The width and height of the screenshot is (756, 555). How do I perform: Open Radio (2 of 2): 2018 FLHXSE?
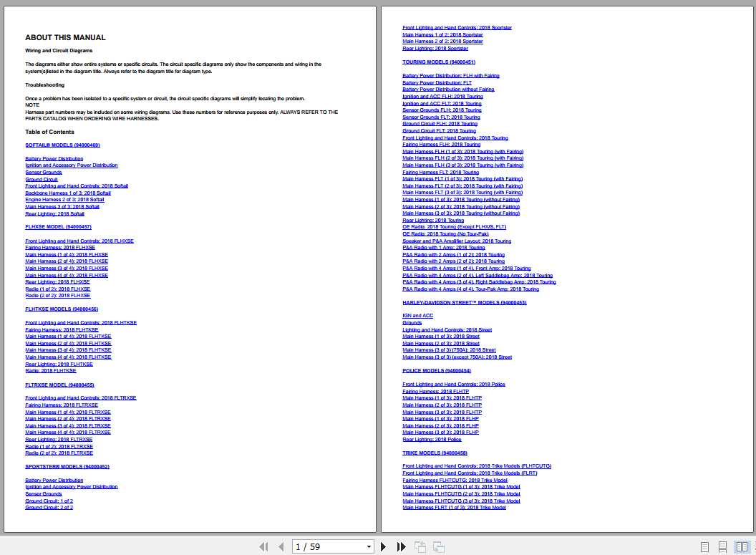[58, 296]
